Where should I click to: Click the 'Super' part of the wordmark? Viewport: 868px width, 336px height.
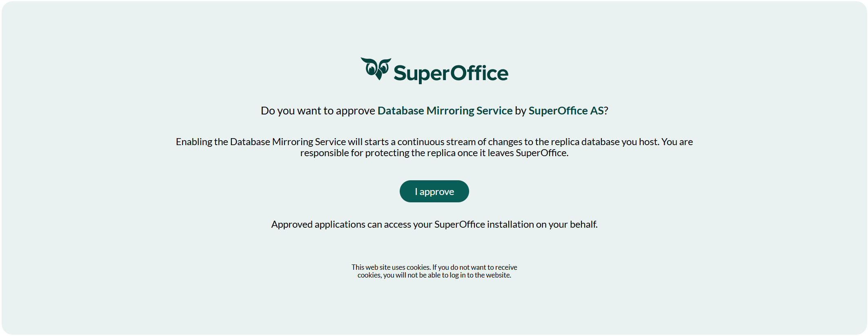click(x=421, y=74)
